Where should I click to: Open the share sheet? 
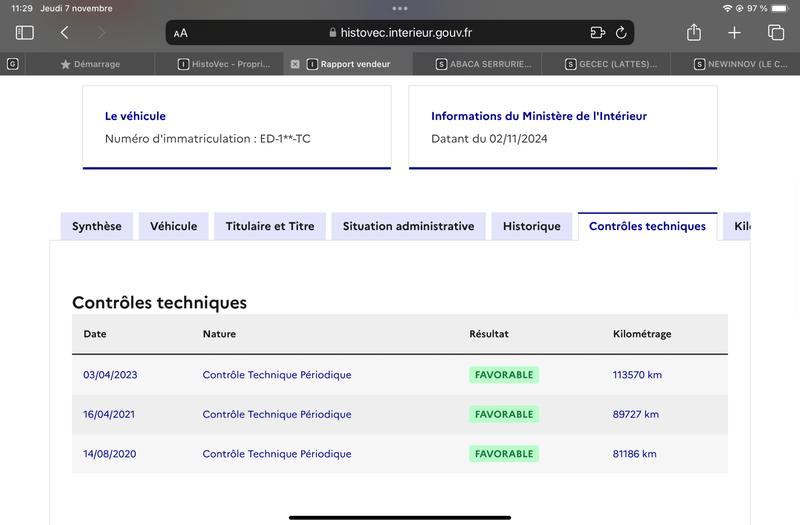(694, 33)
